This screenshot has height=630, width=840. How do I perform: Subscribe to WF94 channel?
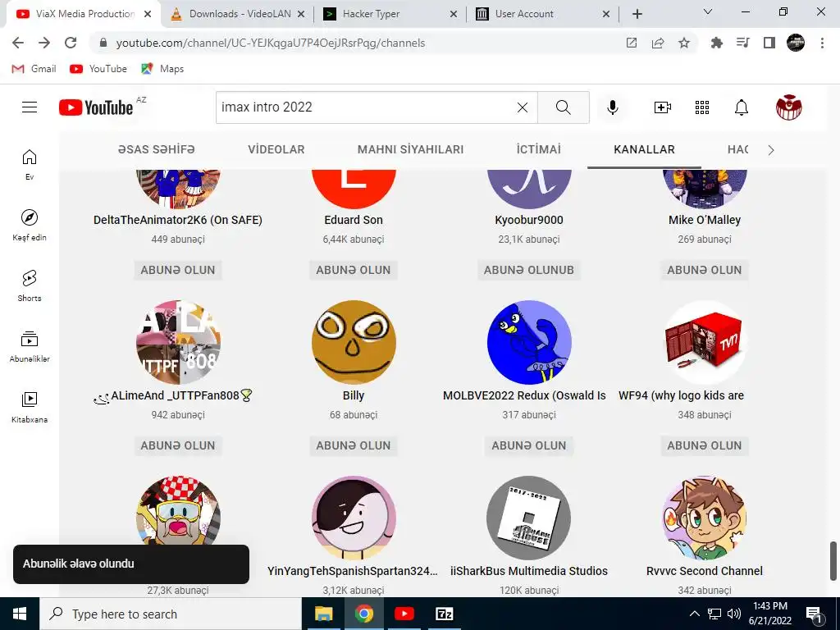click(x=705, y=445)
